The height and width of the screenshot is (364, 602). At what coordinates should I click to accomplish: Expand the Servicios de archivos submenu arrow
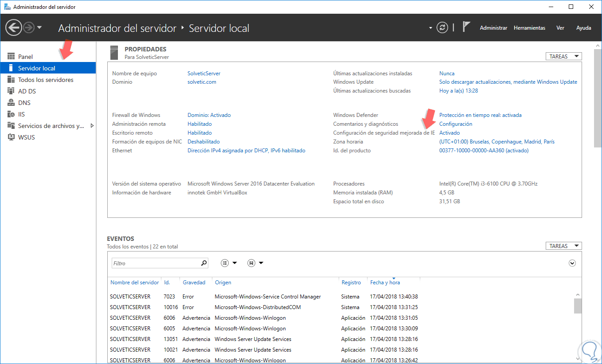(x=92, y=126)
